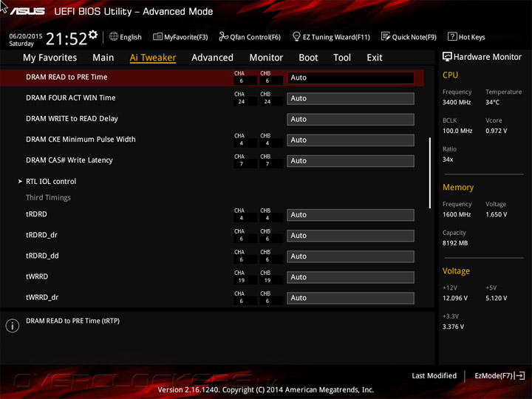This screenshot has height=399, width=532.
Task: Click CHA value 24 for FOUR ACT WIN
Action: click(242, 101)
